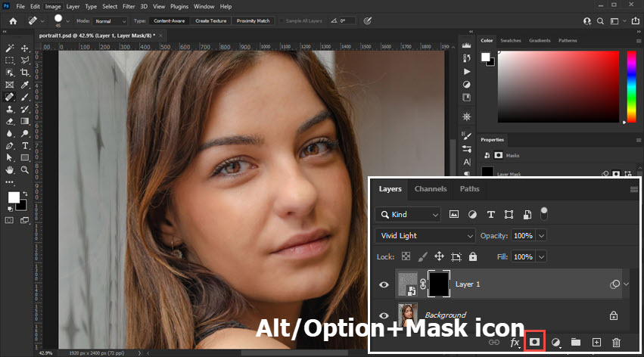The height and width of the screenshot is (357, 644).
Task: Select the Magic Wand tool
Action: coord(9,48)
